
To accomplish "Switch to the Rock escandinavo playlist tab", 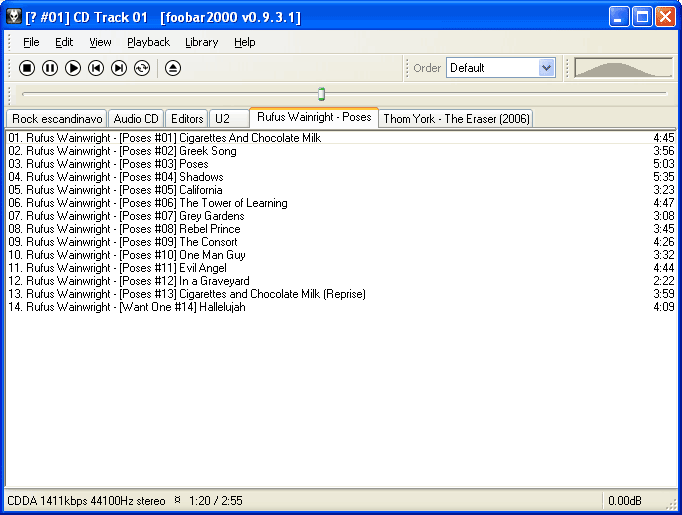I will click(57, 119).
